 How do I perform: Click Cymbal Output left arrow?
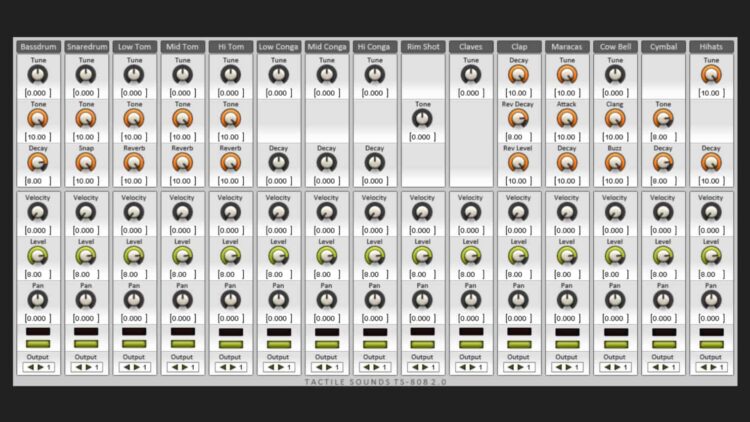656,367
